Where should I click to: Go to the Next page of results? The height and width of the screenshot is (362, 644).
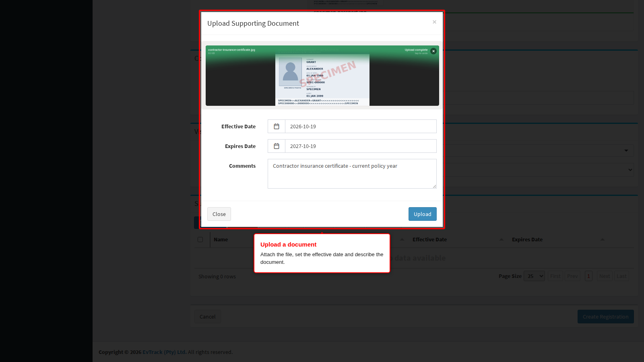point(605,276)
